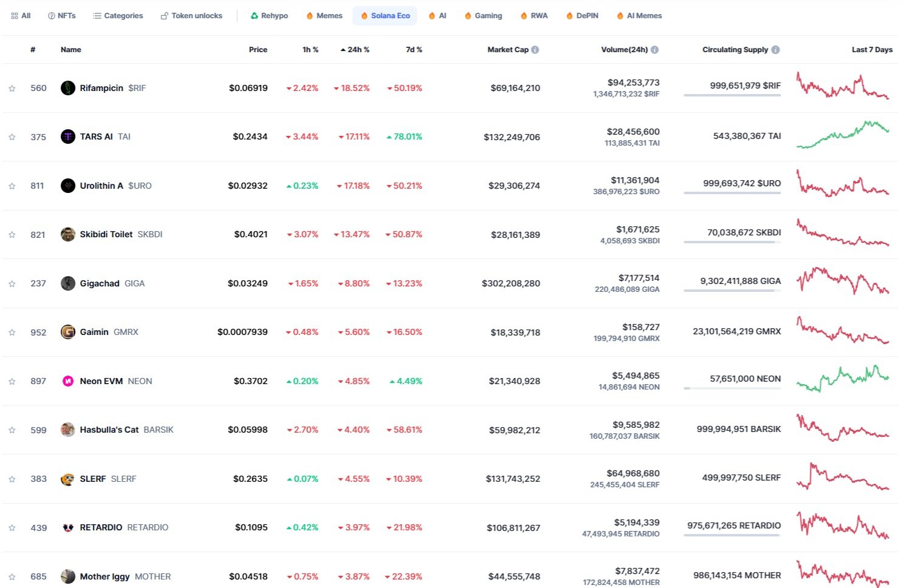The height and width of the screenshot is (588, 913).
Task: Toggle 24h % sort order
Action: [355, 50]
